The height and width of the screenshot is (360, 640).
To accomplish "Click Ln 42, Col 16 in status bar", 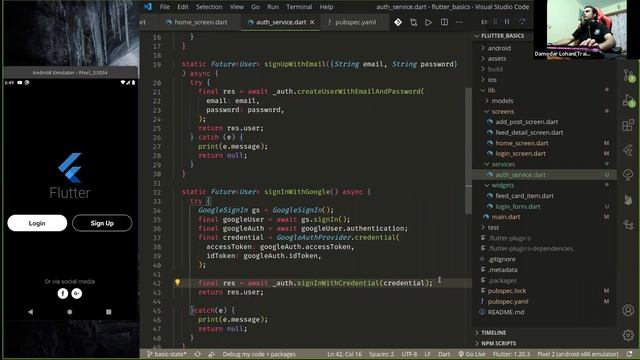I will [344, 354].
